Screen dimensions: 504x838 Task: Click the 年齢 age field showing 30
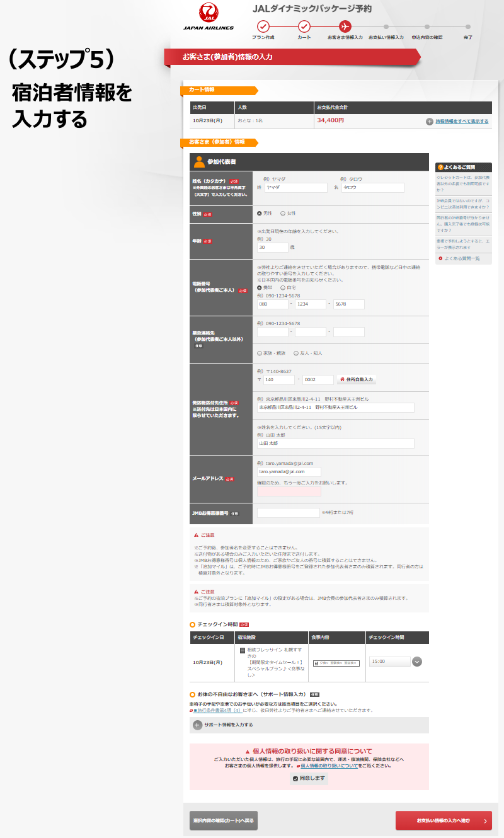272,248
